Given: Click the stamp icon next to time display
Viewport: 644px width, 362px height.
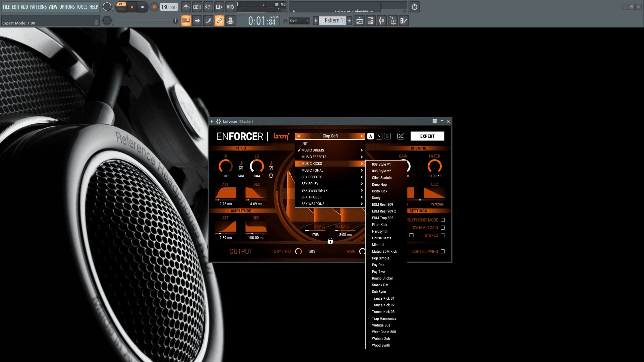Looking at the screenshot, I should [230, 21].
